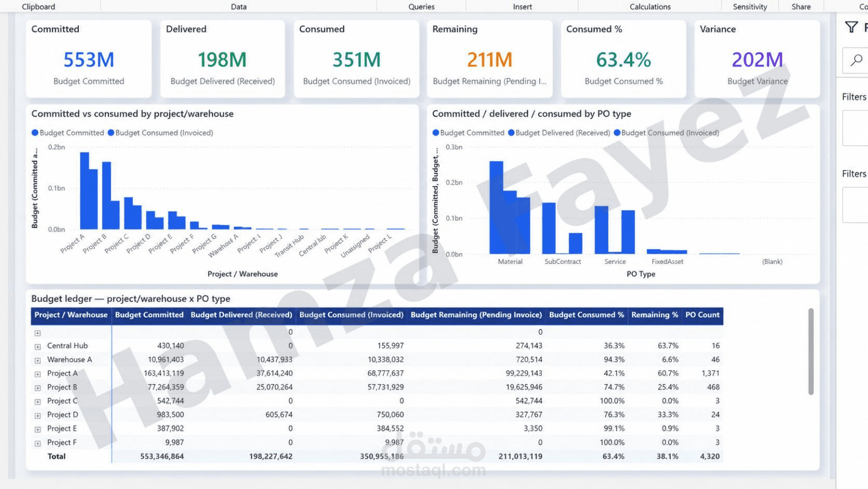Click the FixedAsset axis label
Viewport: 868px width, 489px height.
click(667, 261)
